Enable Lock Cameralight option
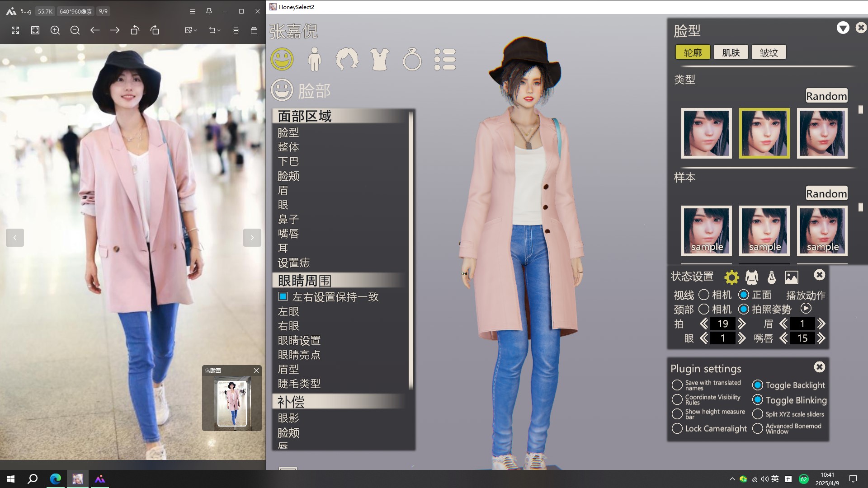Screen dimensions: 868x488 click(677, 428)
